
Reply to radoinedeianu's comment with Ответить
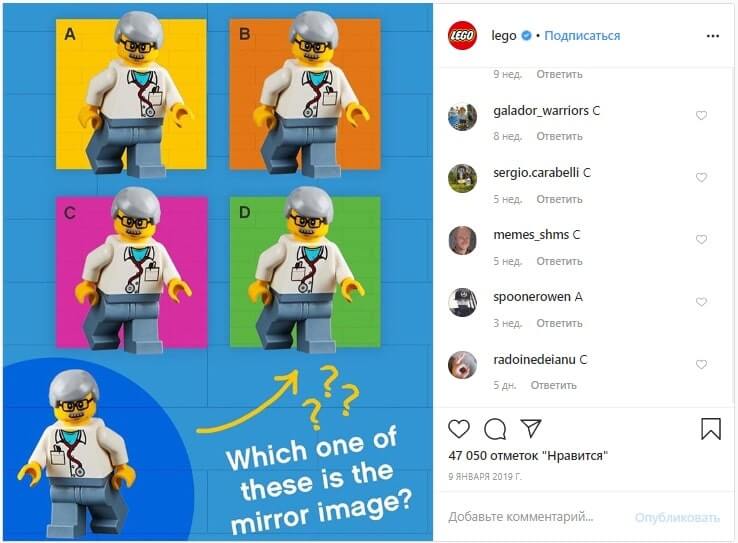click(554, 385)
